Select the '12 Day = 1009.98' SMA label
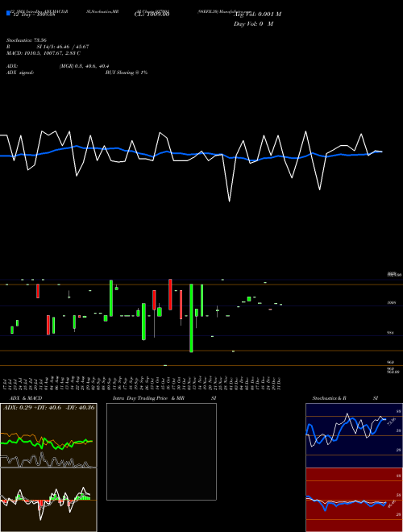 [x=33, y=15]
